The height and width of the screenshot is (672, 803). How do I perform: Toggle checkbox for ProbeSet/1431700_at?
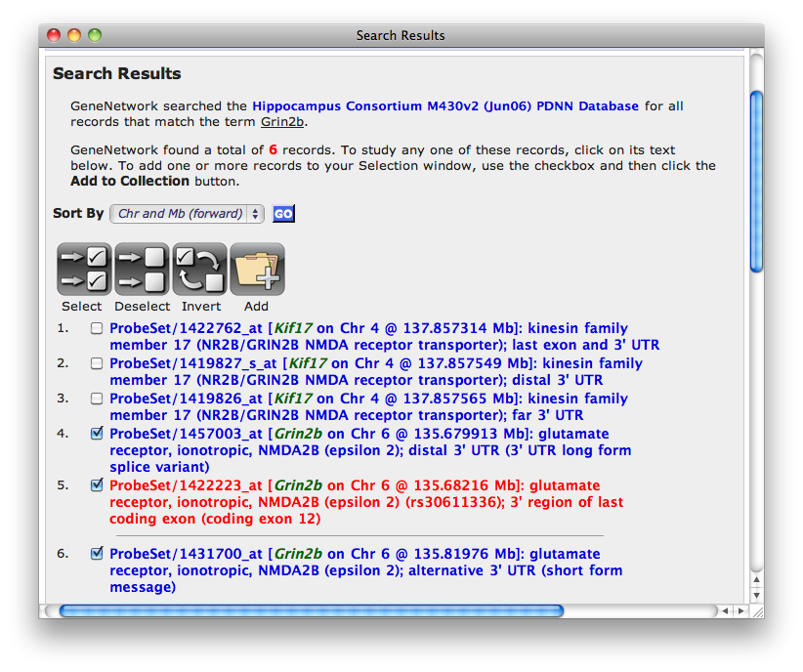point(97,554)
